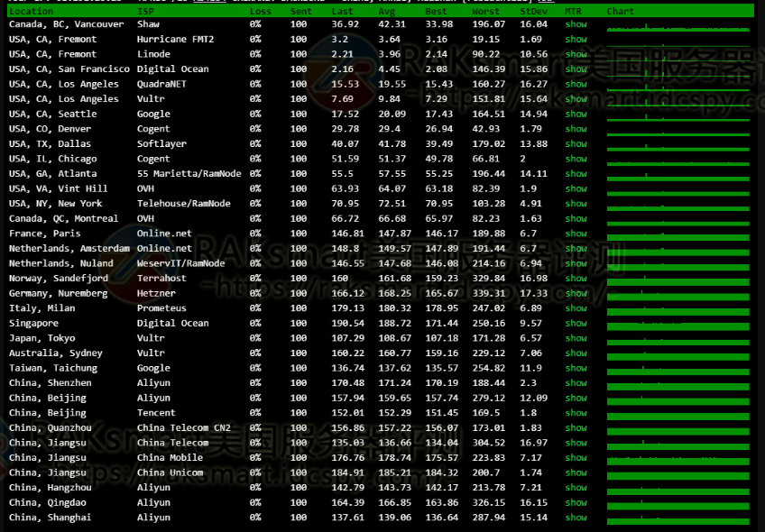765x532 pixels.
Task: Click the Location column header
Action: click(31, 11)
